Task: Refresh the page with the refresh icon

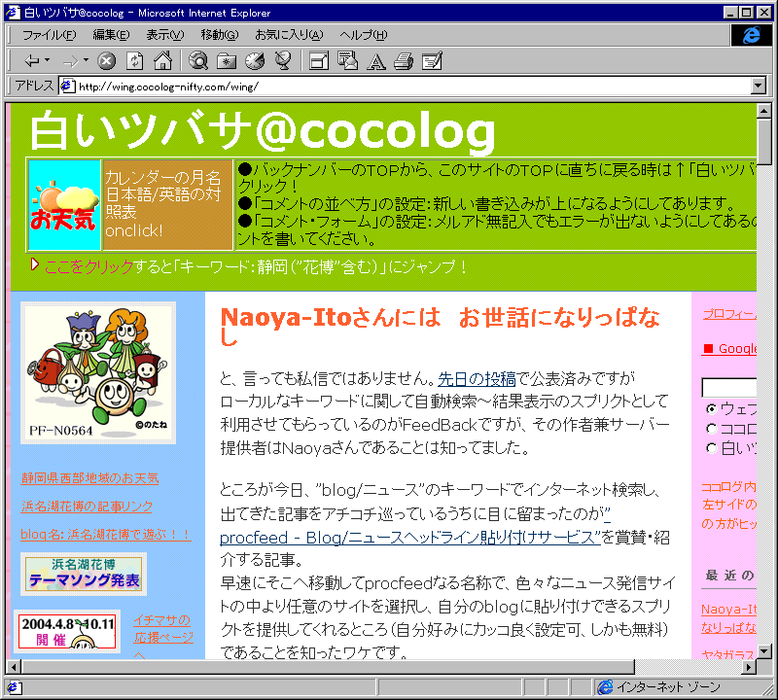Action: tap(134, 61)
